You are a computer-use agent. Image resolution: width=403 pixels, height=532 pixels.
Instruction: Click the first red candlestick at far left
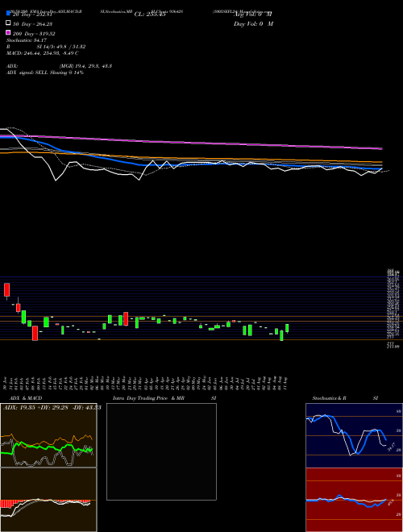point(6,290)
